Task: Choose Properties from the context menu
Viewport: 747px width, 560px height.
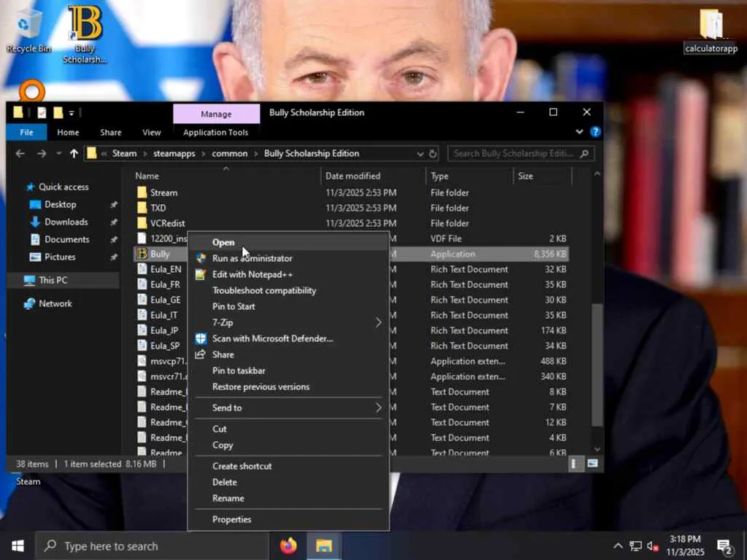Action: (289, 519)
